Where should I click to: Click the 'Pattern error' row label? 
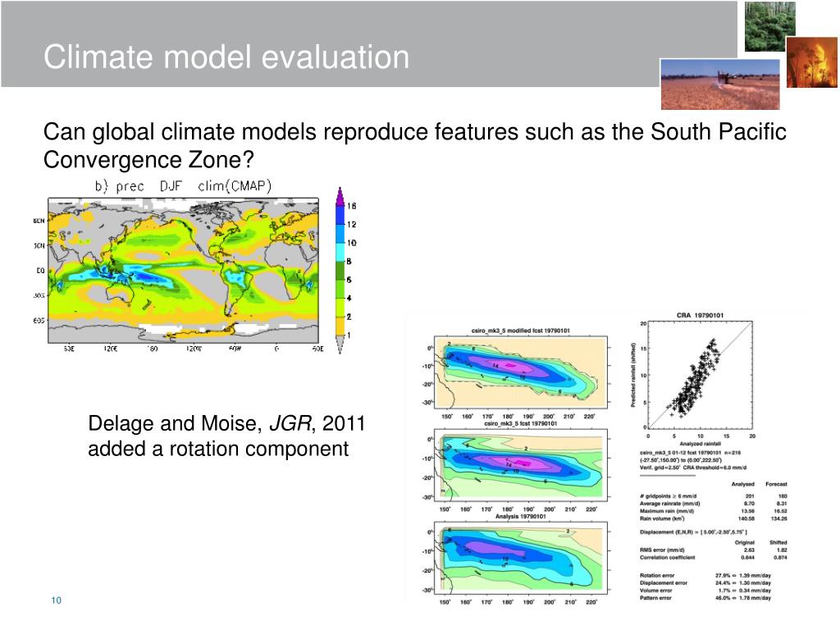click(655, 598)
